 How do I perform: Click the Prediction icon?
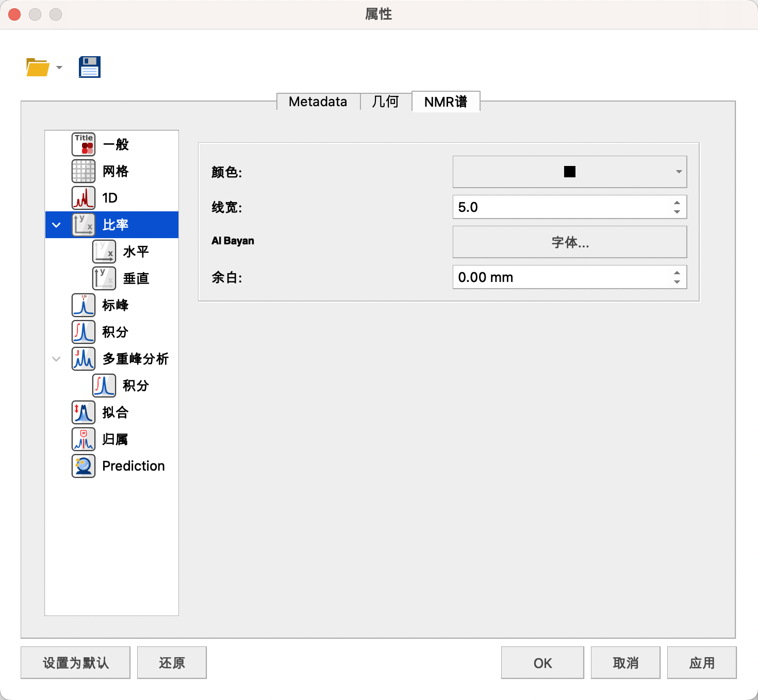(x=84, y=466)
